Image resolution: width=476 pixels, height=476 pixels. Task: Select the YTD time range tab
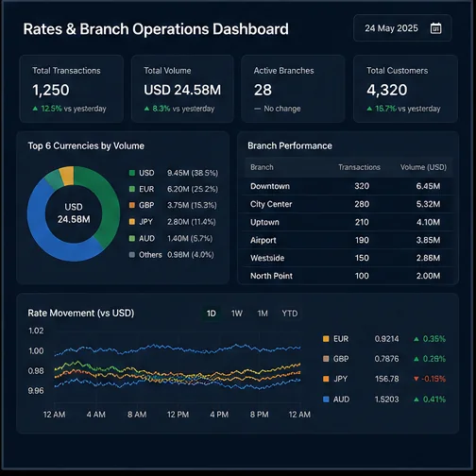point(290,314)
